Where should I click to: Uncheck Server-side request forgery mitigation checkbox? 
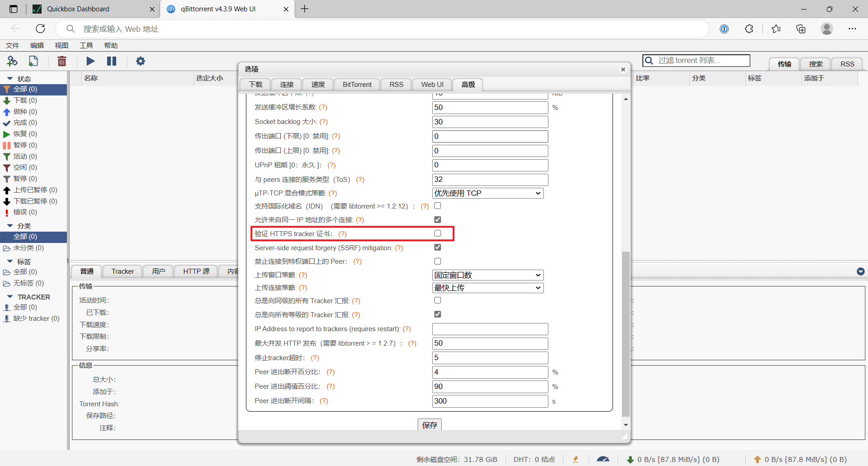(x=438, y=247)
